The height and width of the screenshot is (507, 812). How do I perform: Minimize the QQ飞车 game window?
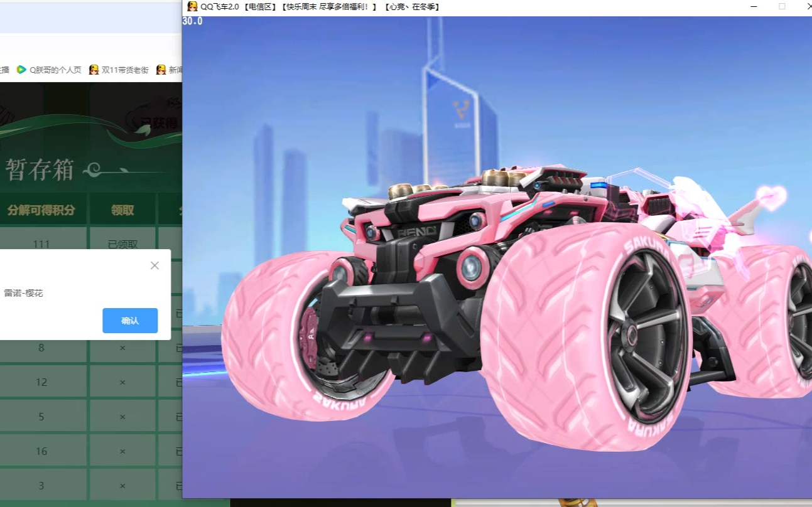coord(754,6)
